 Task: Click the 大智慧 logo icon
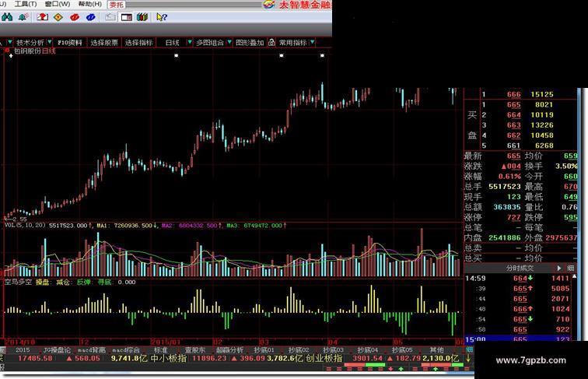(x=269, y=5)
